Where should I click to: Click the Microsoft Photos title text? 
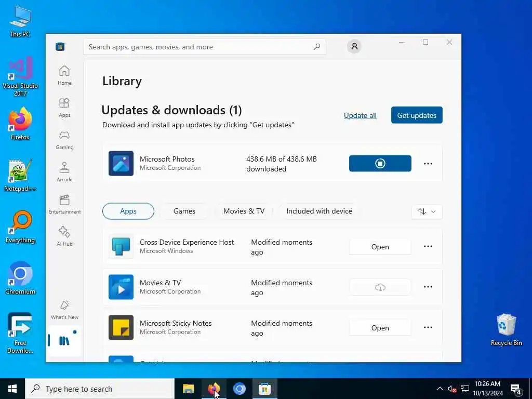click(x=167, y=159)
